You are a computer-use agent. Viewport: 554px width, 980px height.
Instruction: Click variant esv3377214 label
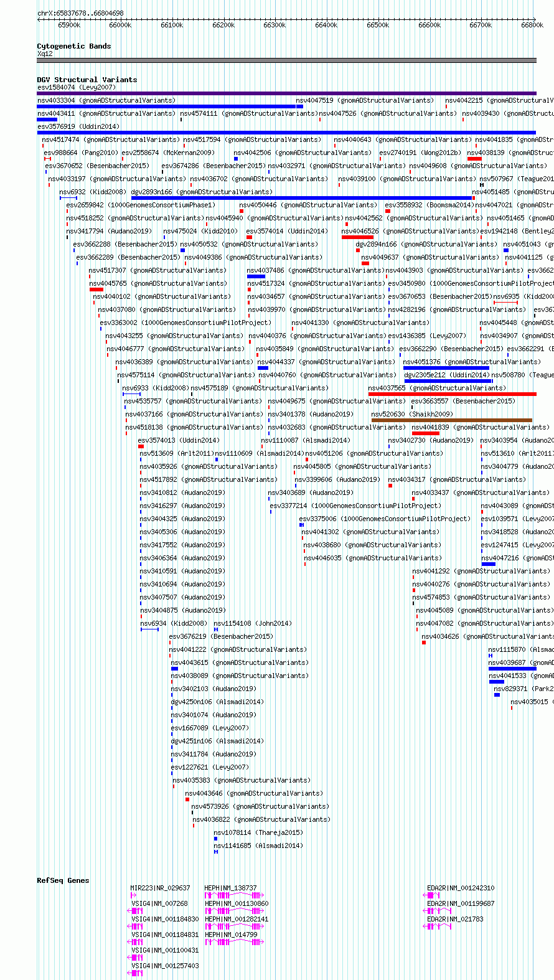point(355,506)
